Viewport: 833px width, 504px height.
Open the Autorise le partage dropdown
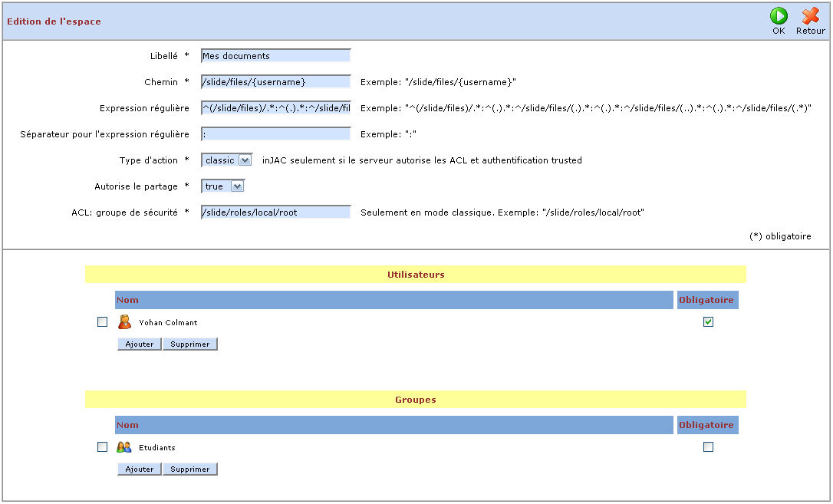pos(223,186)
